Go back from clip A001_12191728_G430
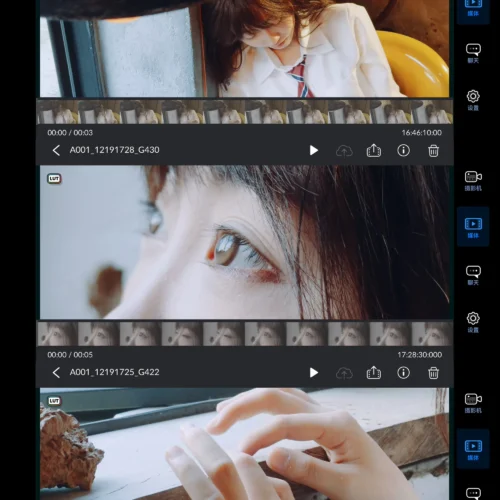The height and width of the screenshot is (500, 500). click(56, 150)
